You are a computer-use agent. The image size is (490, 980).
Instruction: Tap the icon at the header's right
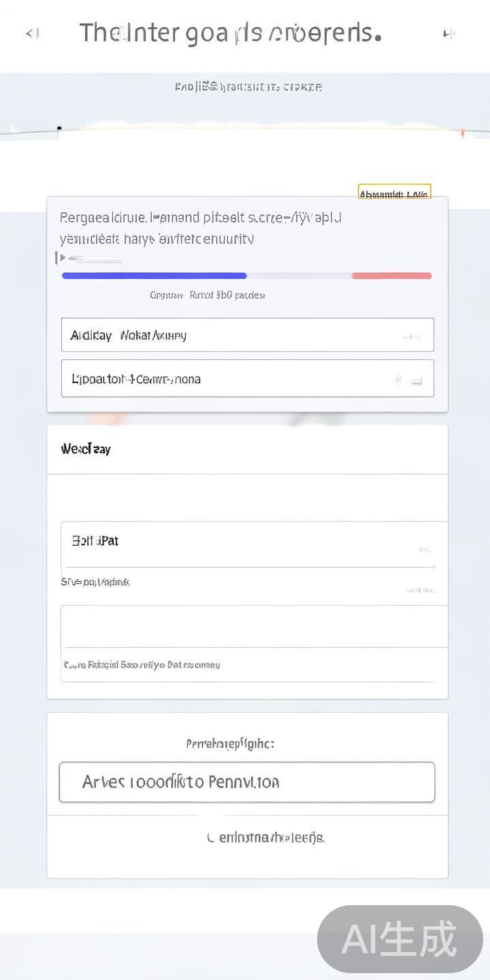click(x=448, y=33)
